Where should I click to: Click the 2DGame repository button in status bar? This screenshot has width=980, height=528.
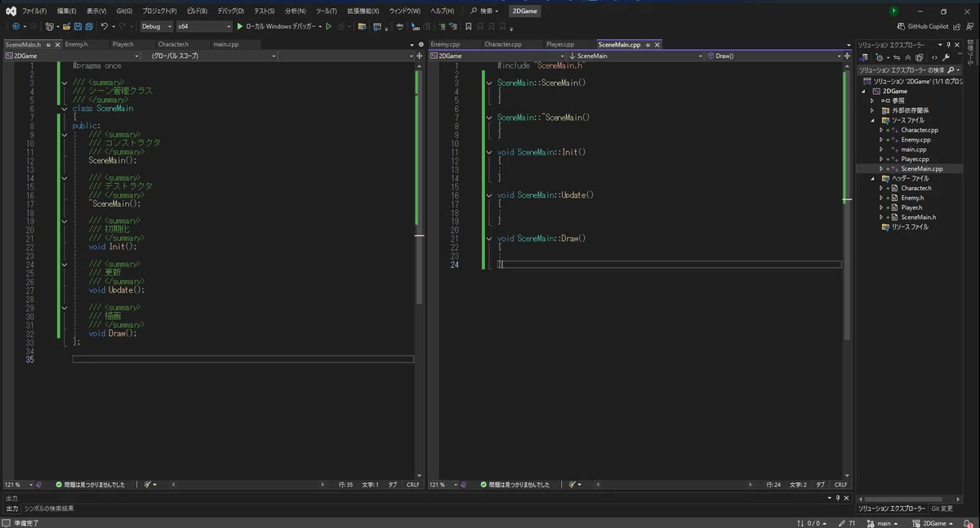[x=933, y=523]
